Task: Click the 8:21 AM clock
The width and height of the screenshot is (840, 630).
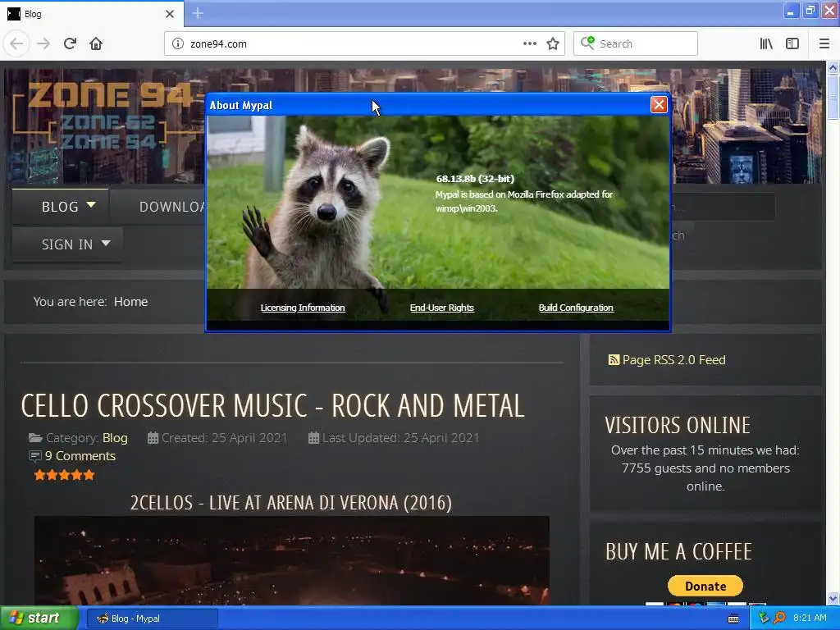Action: (810, 619)
